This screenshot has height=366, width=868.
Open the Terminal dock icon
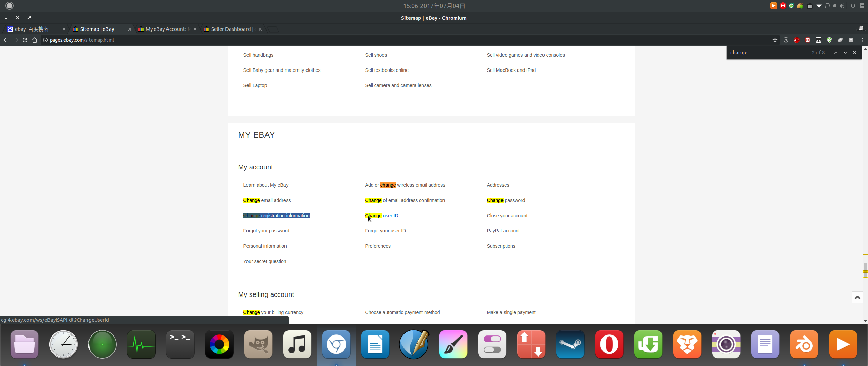click(180, 344)
